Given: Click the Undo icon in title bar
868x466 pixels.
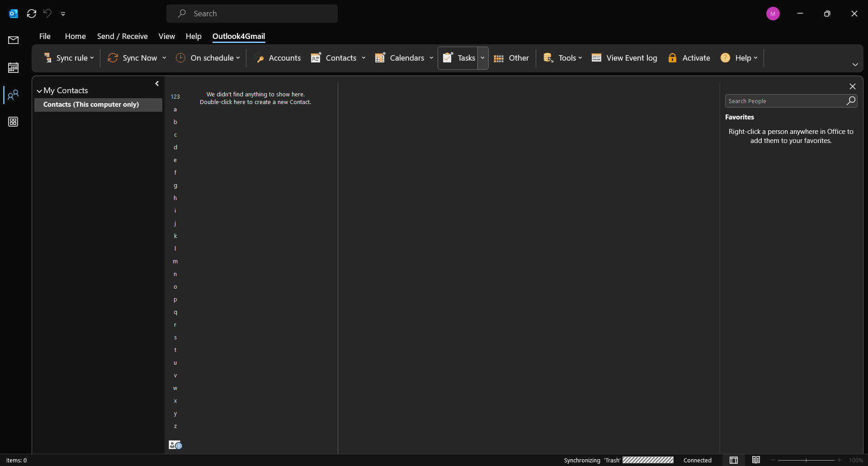Looking at the screenshot, I should coord(47,14).
